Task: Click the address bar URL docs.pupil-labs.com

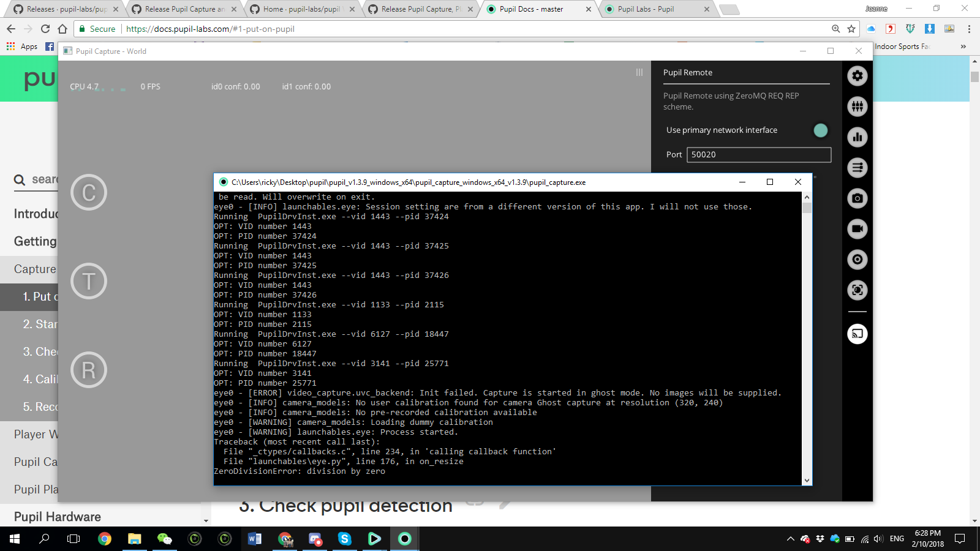Action: [x=210, y=29]
